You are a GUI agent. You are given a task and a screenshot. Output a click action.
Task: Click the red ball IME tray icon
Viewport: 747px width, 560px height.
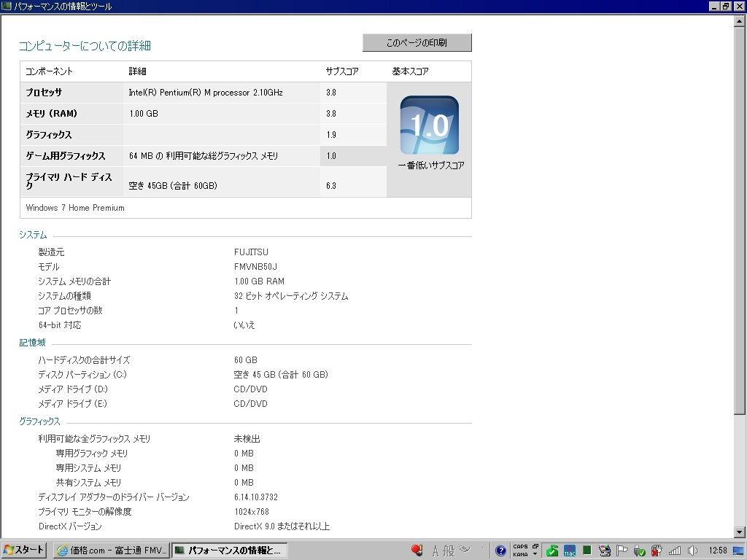click(417, 551)
